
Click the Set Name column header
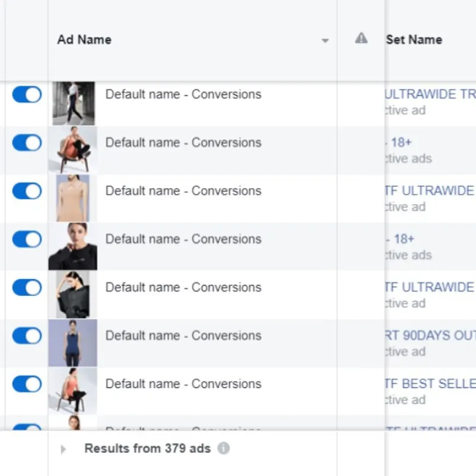[414, 40]
